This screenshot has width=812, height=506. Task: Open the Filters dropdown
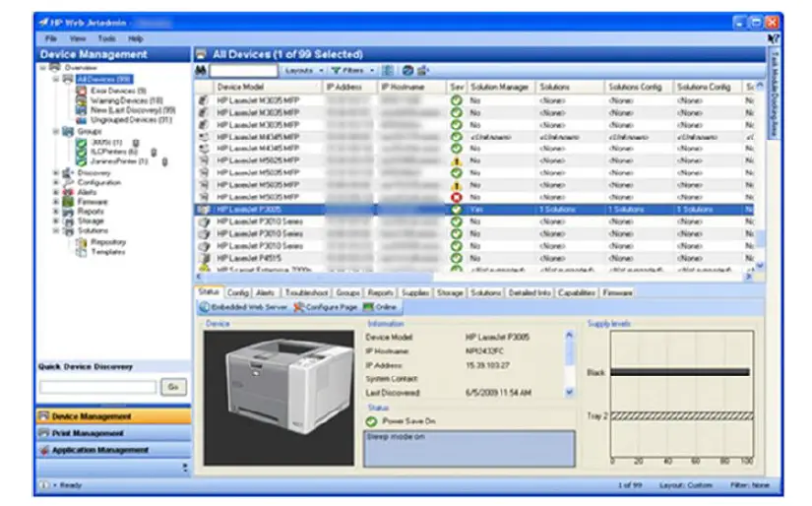tap(352, 70)
